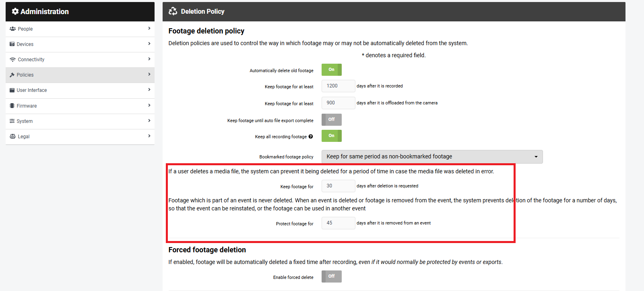Click the Deletion Policy recycle icon
The width and height of the screenshot is (644, 291).
click(x=173, y=11)
